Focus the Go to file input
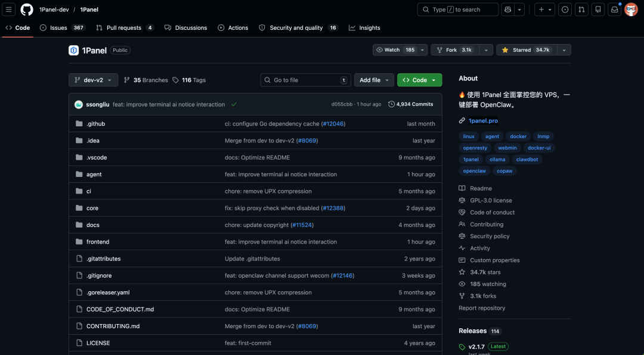 (305, 80)
